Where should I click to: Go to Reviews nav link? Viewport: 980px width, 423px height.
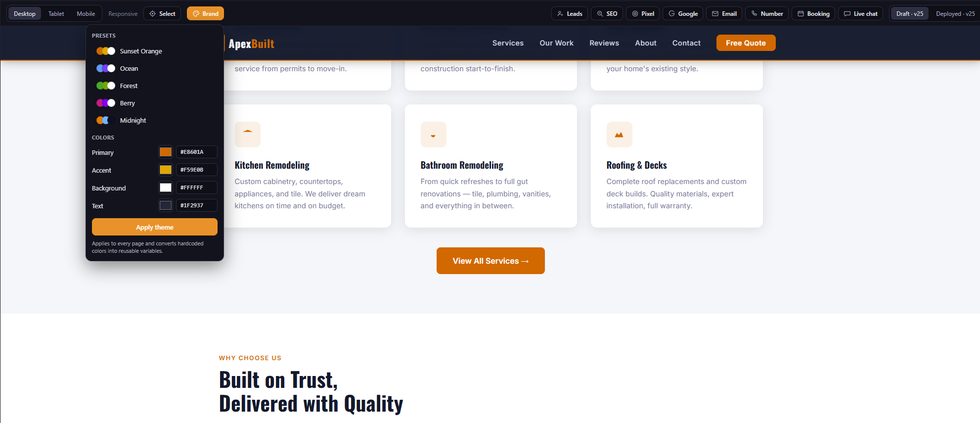pyautogui.click(x=604, y=43)
